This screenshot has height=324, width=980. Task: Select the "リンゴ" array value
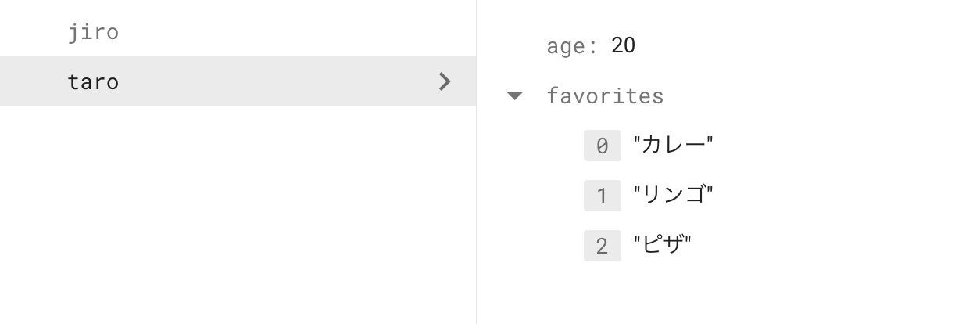pyautogui.click(x=674, y=196)
